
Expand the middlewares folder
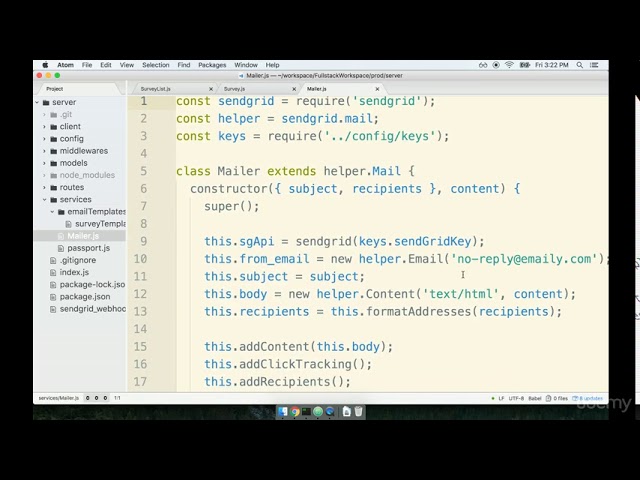[44, 151]
